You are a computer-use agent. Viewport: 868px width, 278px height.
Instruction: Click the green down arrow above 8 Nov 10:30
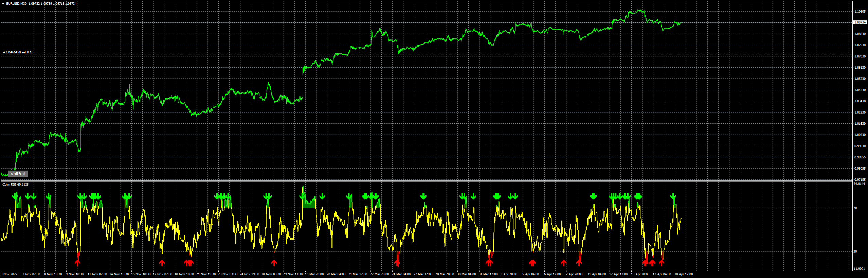[x=49, y=196]
